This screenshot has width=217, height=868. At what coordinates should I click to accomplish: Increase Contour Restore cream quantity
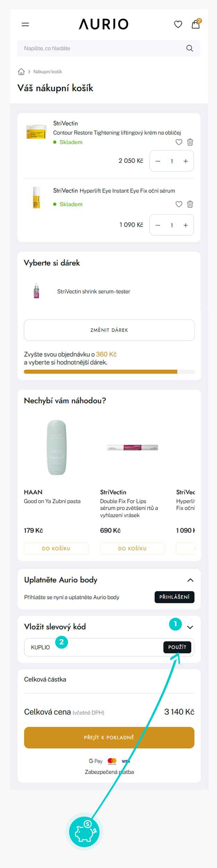click(186, 161)
